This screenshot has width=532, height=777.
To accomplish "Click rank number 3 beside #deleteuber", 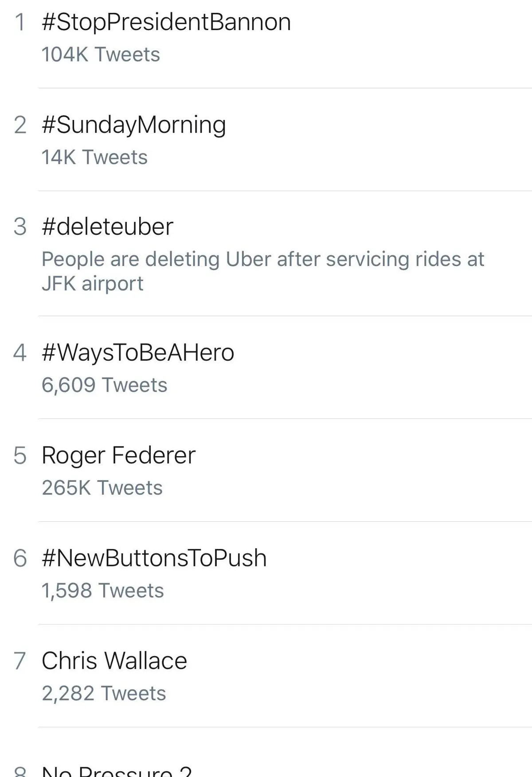I will tap(20, 227).
